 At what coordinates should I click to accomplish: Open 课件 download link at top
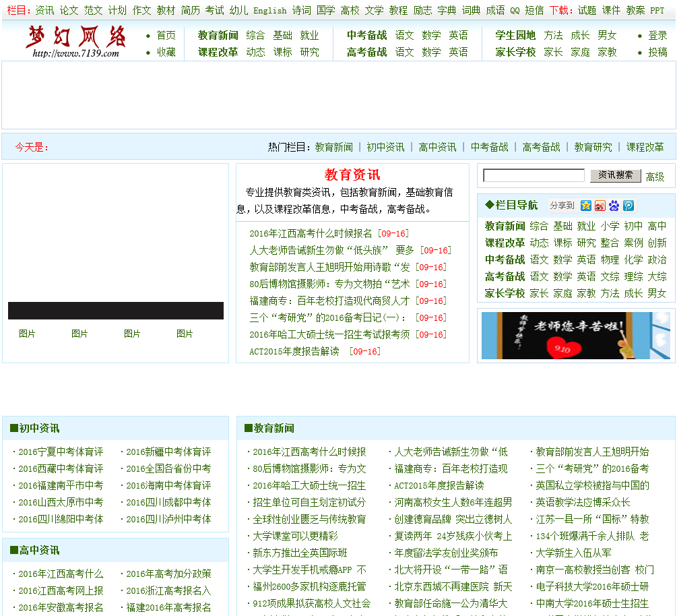611,10
